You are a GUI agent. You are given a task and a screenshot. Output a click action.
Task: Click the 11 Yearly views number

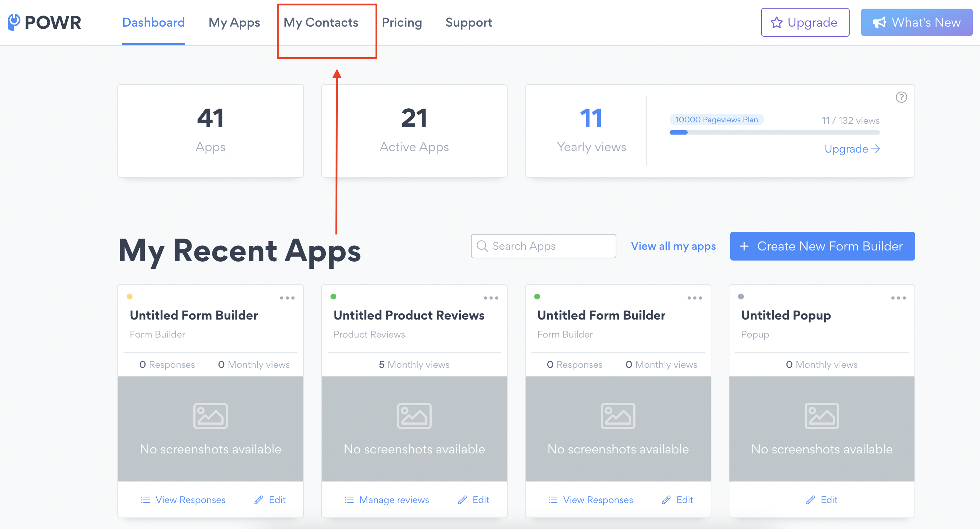coord(591,118)
